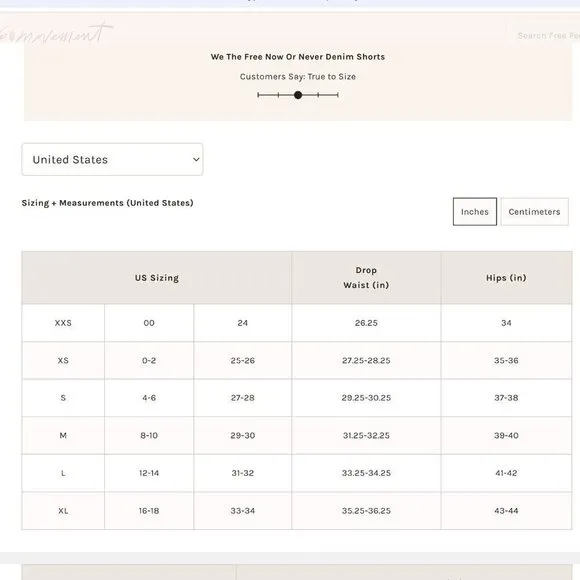The width and height of the screenshot is (580, 580).
Task: Click the M size row label
Action: (63, 435)
